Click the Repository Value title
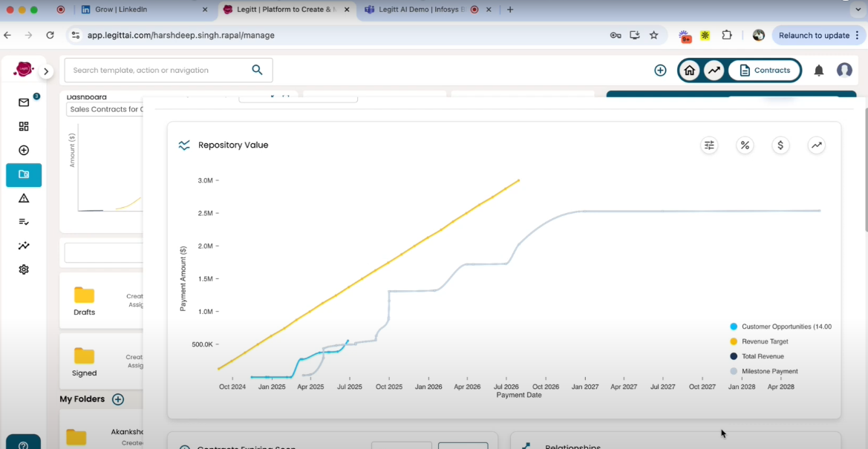Image resolution: width=868 pixels, height=449 pixels. click(x=233, y=145)
